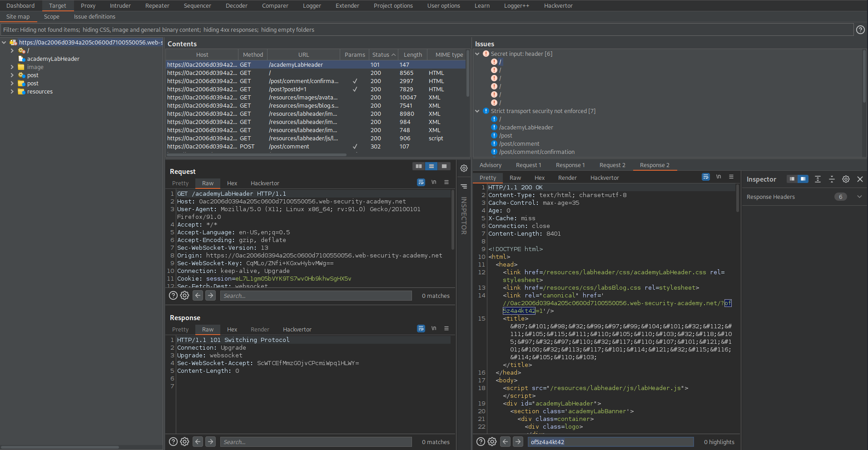Viewport: 868px width, 450px height.
Task: Open Response search help icon at bottom
Action: 173,441
